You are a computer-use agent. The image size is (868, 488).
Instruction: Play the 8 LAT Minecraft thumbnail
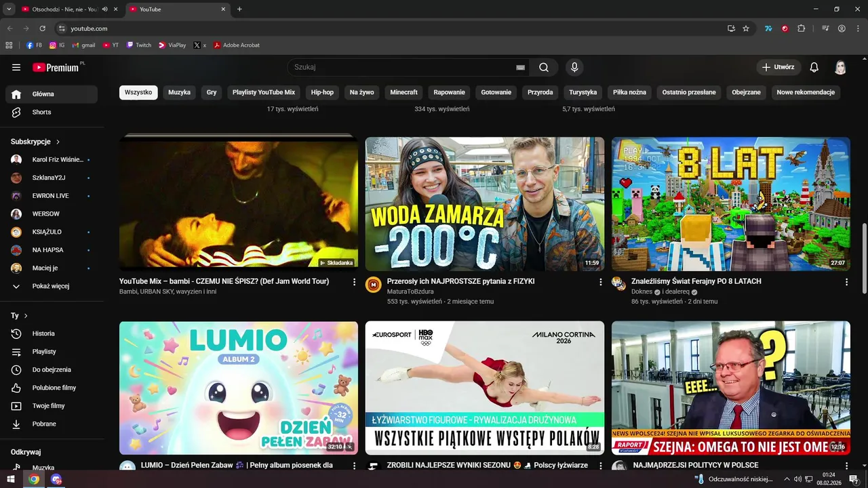(x=731, y=204)
